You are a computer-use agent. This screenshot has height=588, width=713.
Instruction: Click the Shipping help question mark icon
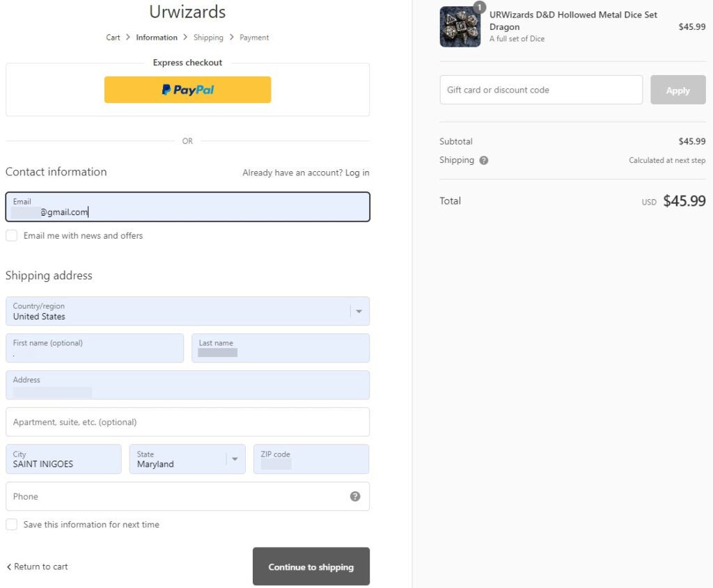pos(484,161)
